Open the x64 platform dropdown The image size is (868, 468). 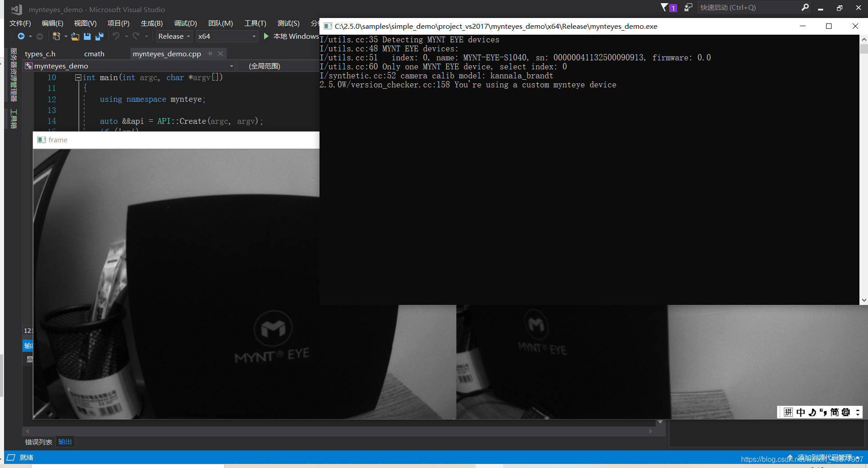click(x=227, y=36)
